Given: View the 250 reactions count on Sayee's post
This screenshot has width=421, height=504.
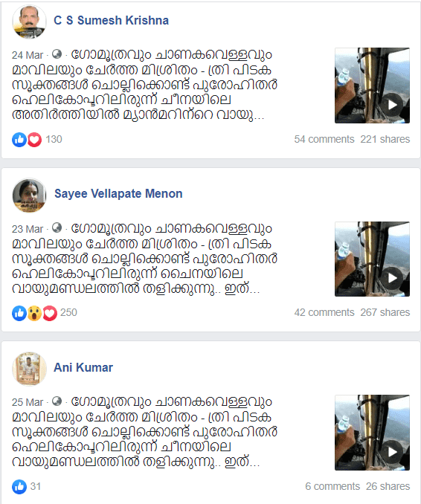Looking at the screenshot, I should pyautogui.click(x=68, y=312).
